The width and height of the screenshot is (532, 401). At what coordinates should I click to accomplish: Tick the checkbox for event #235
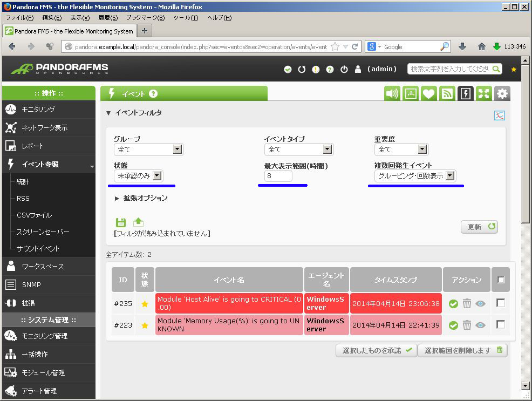(501, 303)
